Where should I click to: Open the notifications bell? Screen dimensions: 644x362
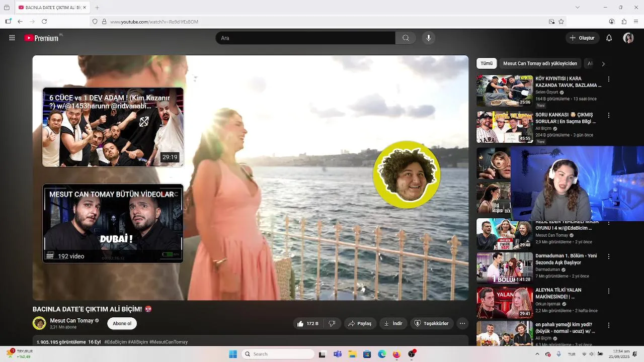pos(609,38)
